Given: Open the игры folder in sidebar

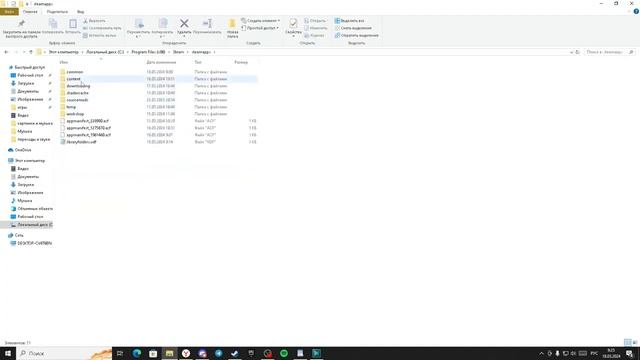Looking at the screenshot, I should [x=22, y=107].
